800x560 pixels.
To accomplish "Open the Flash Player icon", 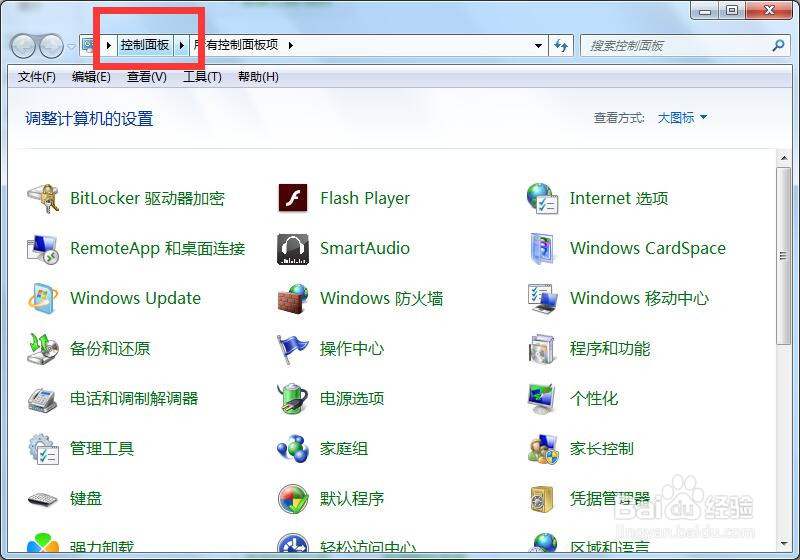I will point(293,198).
